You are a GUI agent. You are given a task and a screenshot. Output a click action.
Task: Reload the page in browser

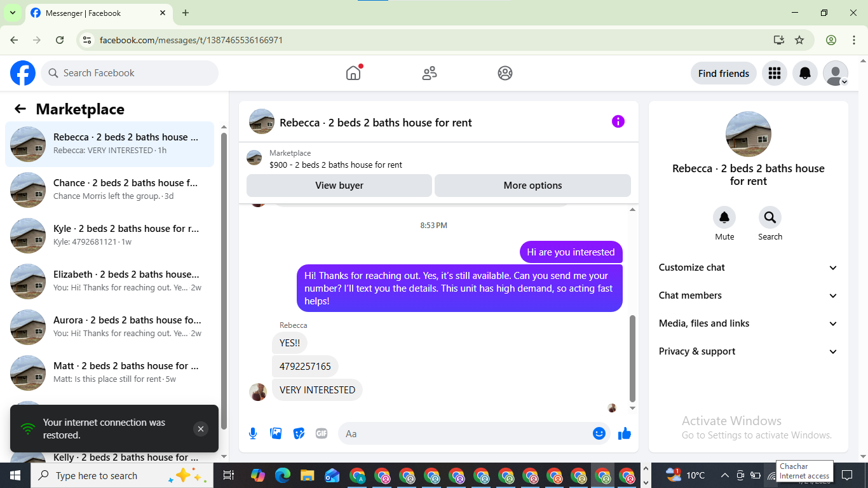click(60, 40)
